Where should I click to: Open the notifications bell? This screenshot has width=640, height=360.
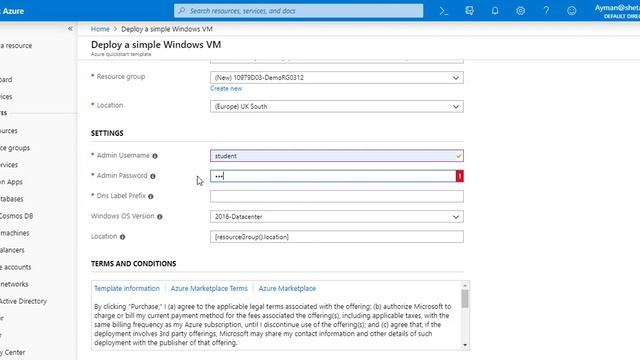pos(495,11)
